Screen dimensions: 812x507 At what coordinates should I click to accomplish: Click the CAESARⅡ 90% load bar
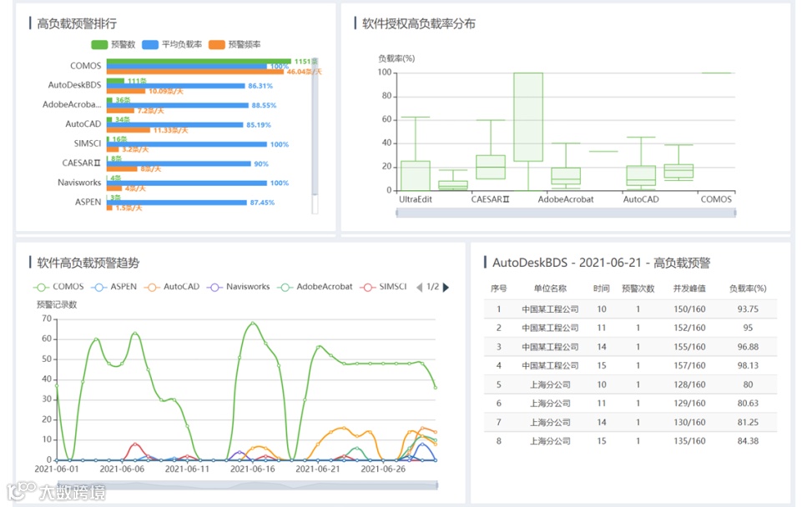pyautogui.click(x=179, y=164)
